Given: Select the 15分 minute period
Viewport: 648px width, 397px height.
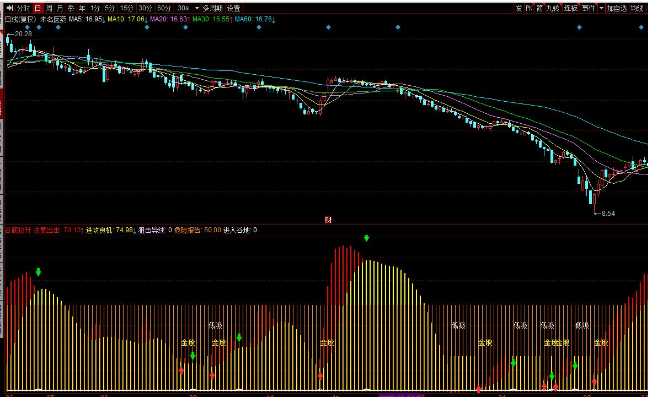Looking at the screenshot, I should click(126, 8).
